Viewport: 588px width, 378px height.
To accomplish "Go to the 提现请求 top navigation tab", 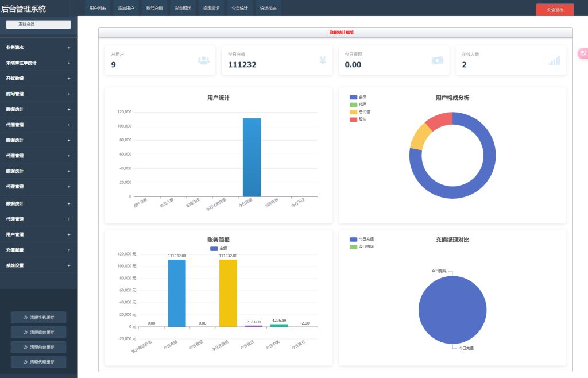I will tap(211, 9).
